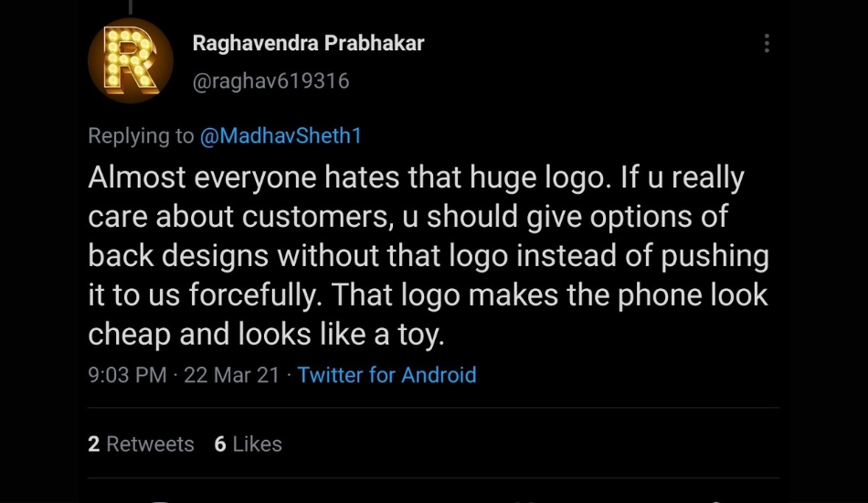The image size is (868, 503).
Task: View the 2 Retweets list
Action: [141, 444]
